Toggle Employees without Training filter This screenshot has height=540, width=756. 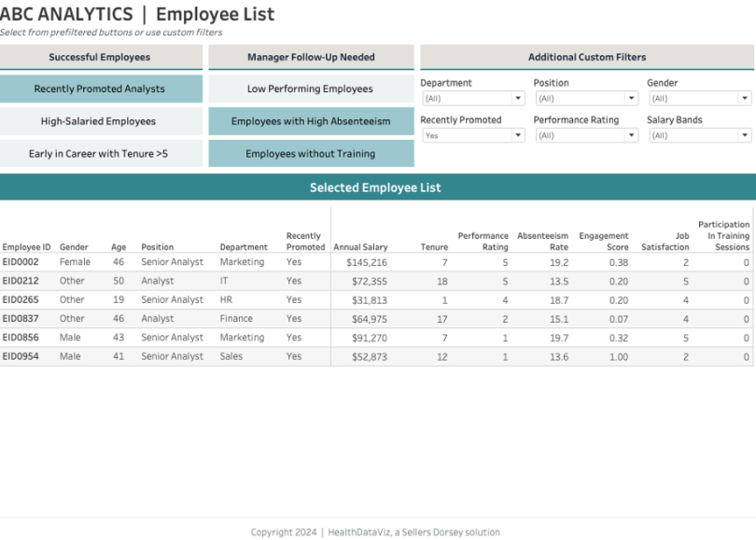click(x=311, y=154)
